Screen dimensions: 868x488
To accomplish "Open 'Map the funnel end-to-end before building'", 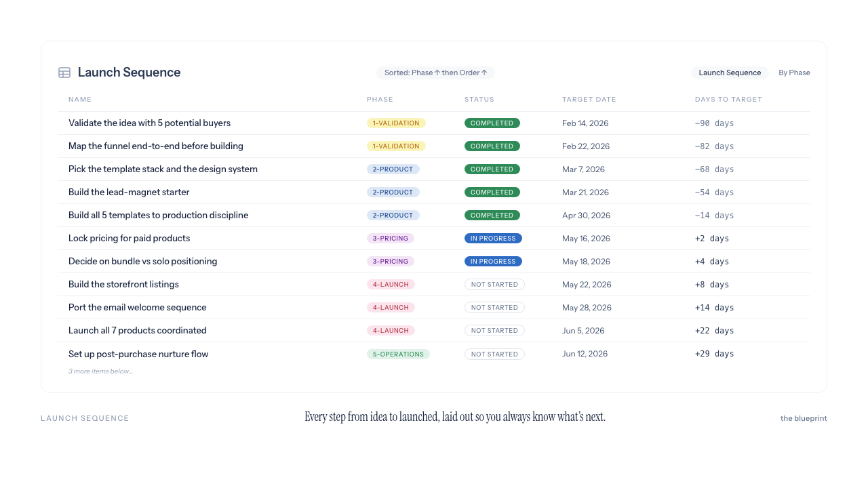I will coord(434,146).
